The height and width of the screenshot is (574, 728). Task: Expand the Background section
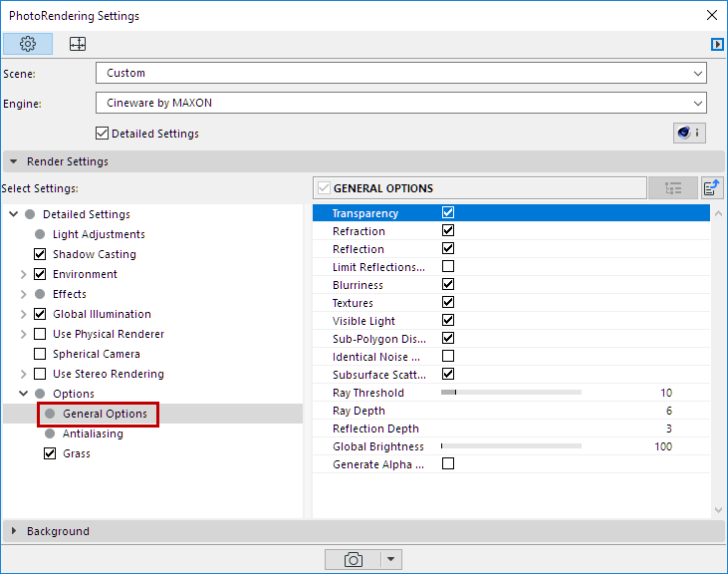pos(58,531)
